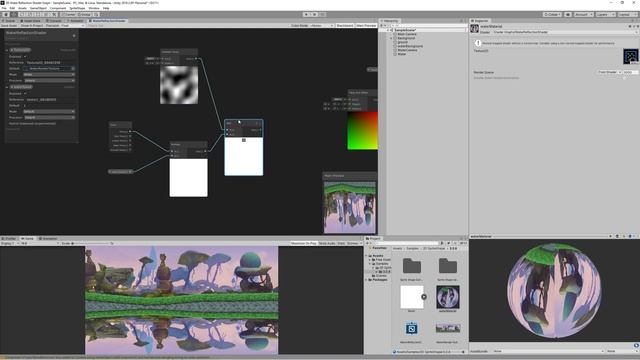
Task: Toggle Stats overlay in Game view
Action: (341, 243)
